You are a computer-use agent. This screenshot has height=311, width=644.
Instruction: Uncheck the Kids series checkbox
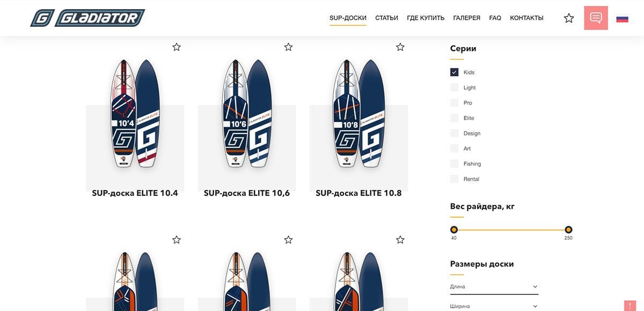pos(455,72)
